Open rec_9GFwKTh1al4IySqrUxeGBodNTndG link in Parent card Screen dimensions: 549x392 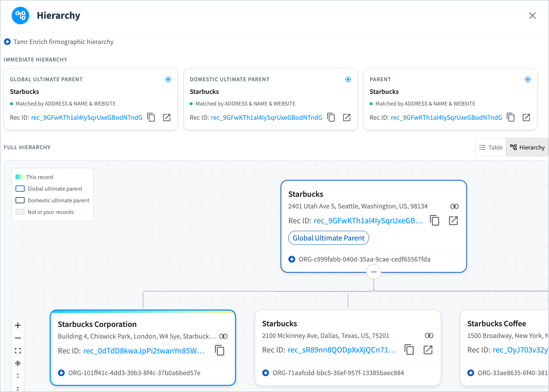tap(446, 118)
